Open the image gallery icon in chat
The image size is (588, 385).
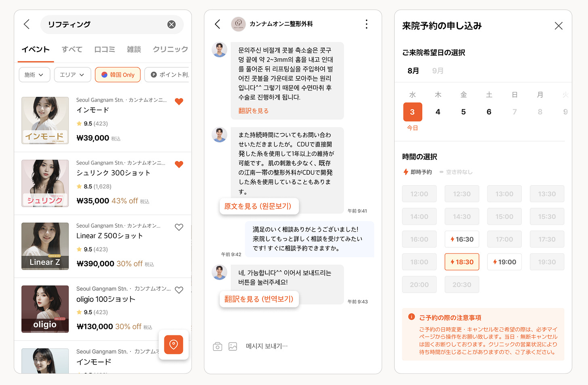pyautogui.click(x=233, y=346)
